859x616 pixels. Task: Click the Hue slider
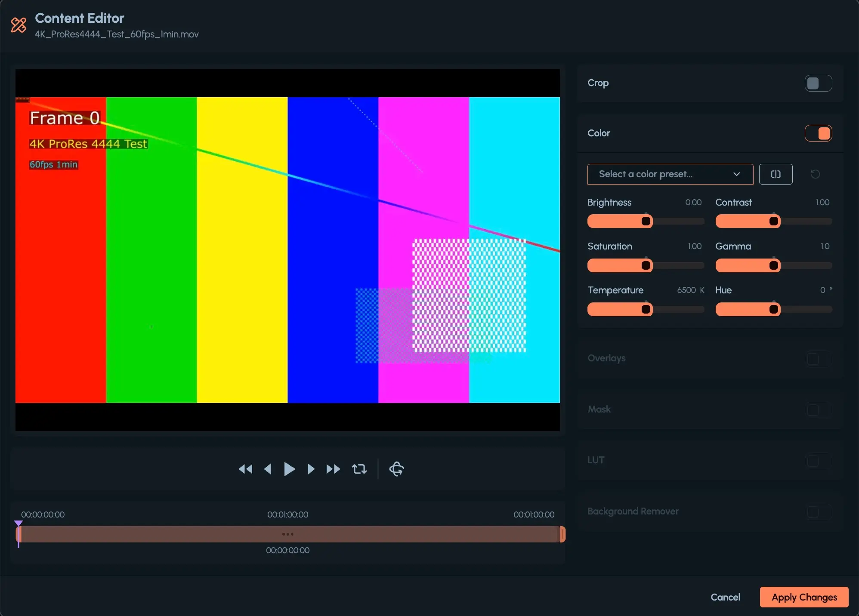point(773,309)
